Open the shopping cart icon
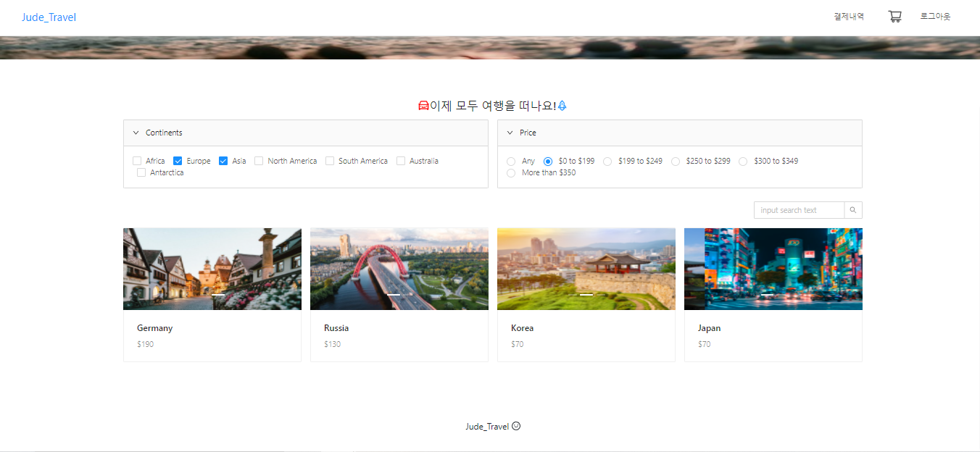Viewport: 980px width, 452px height. click(x=895, y=17)
